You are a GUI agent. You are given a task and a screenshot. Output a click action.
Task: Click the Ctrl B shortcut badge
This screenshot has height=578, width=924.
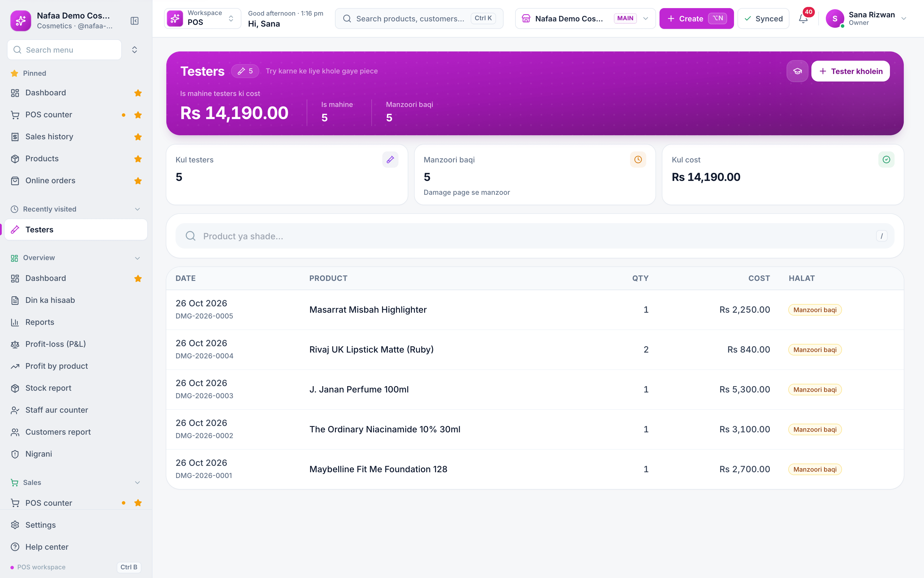129,567
